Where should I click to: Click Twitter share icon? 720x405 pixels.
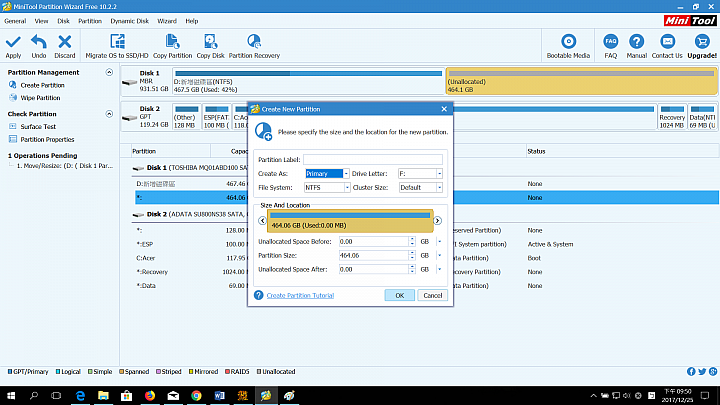point(702,371)
